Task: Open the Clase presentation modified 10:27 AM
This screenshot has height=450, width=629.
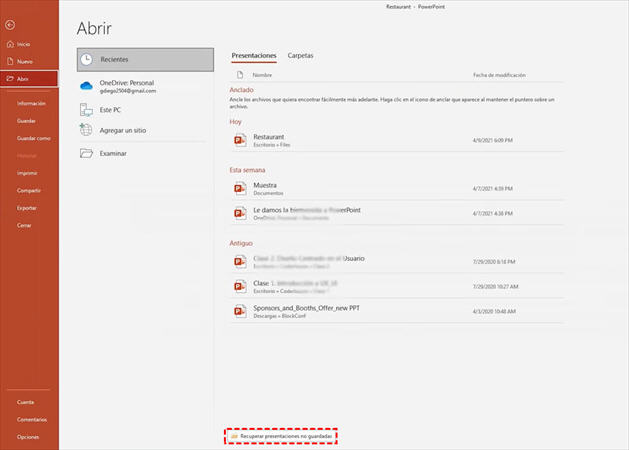Action: pos(396,287)
